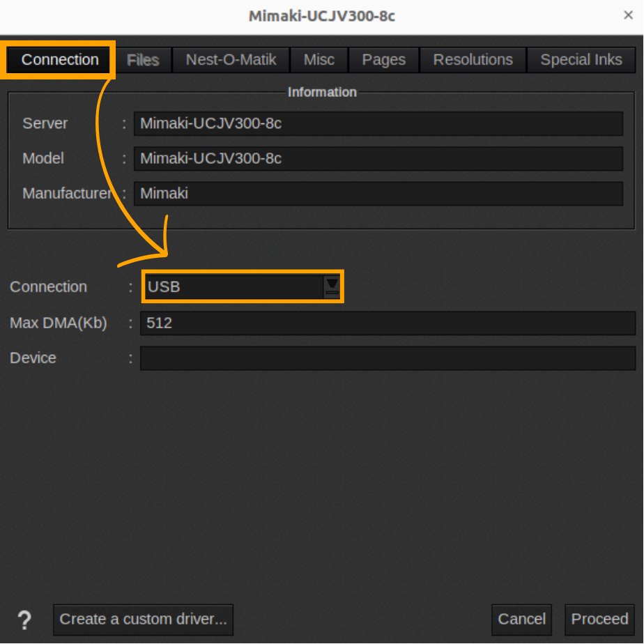Select the Misc tab
This screenshot has width=644, height=644.
coord(319,60)
